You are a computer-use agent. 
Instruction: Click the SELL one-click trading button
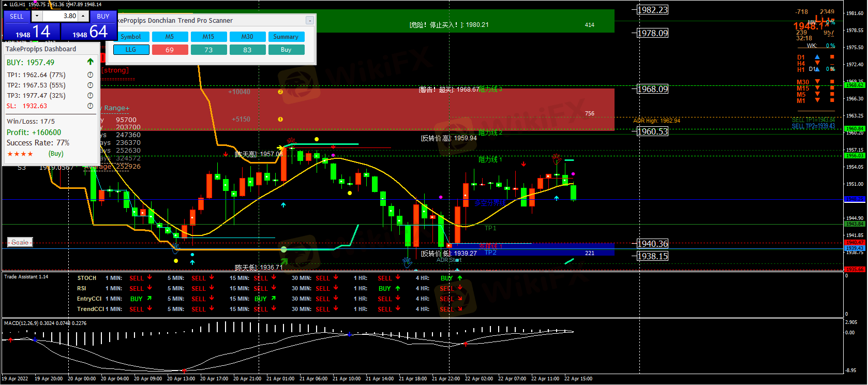pos(17,16)
